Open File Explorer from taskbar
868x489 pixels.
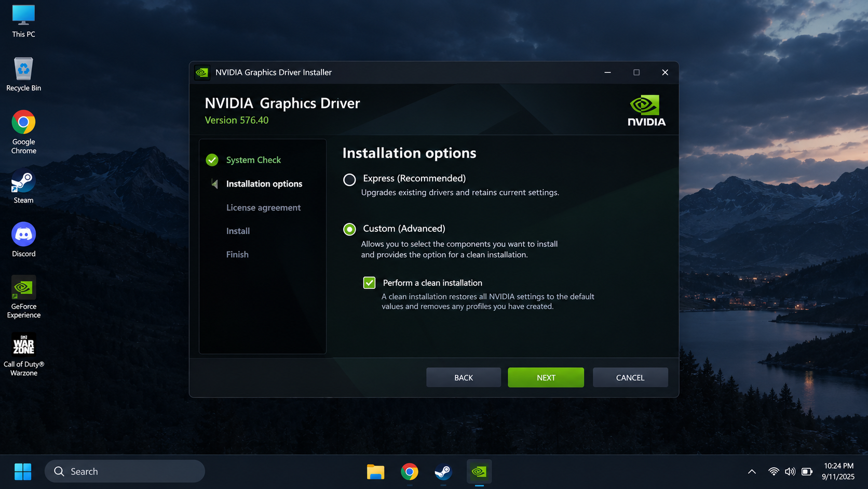pos(375,472)
